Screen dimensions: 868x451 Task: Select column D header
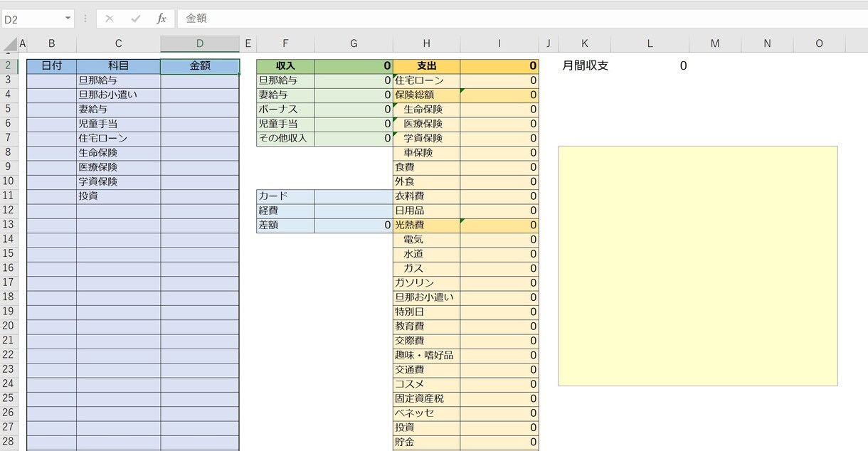(x=200, y=44)
